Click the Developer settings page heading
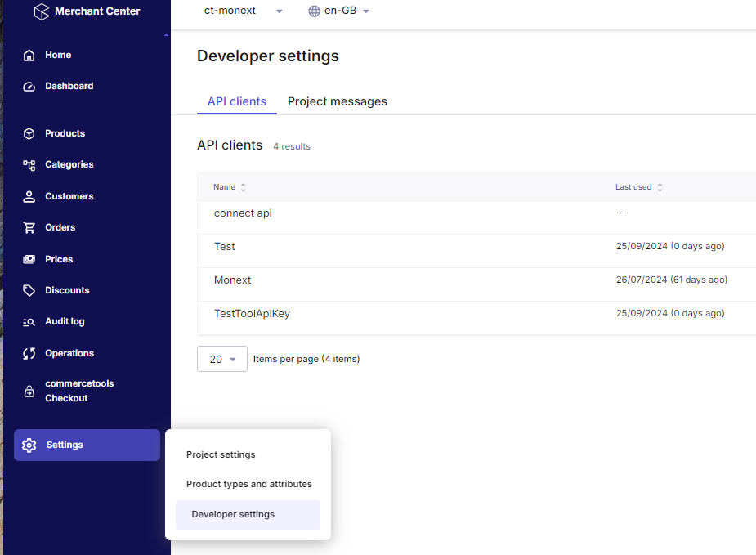Screen dimensions: 756x555 [267, 56]
